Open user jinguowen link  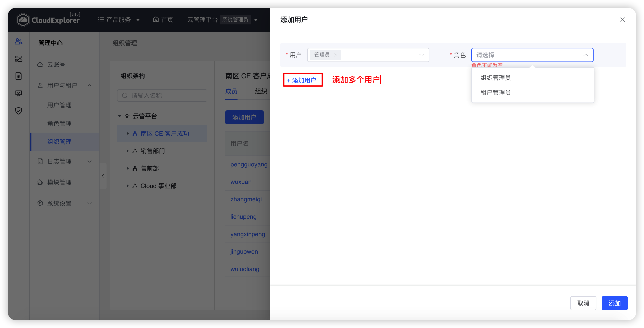pyautogui.click(x=244, y=251)
